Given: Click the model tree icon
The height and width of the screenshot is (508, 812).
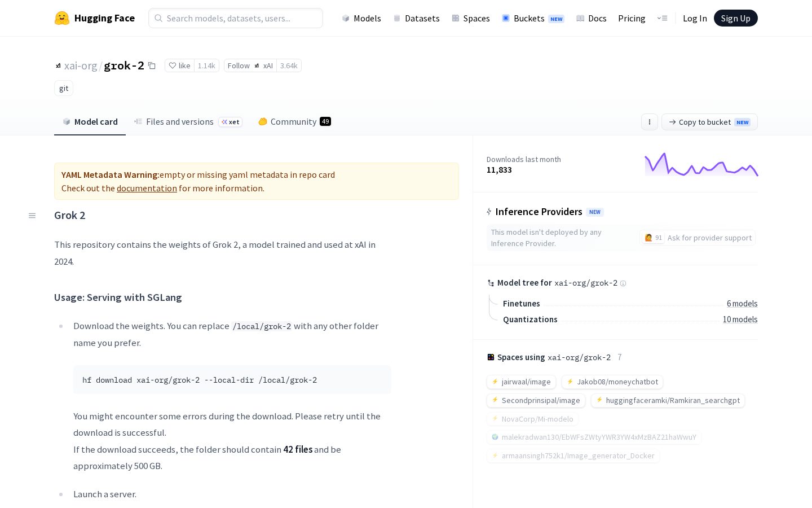Looking at the screenshot, I should (491, 283).
